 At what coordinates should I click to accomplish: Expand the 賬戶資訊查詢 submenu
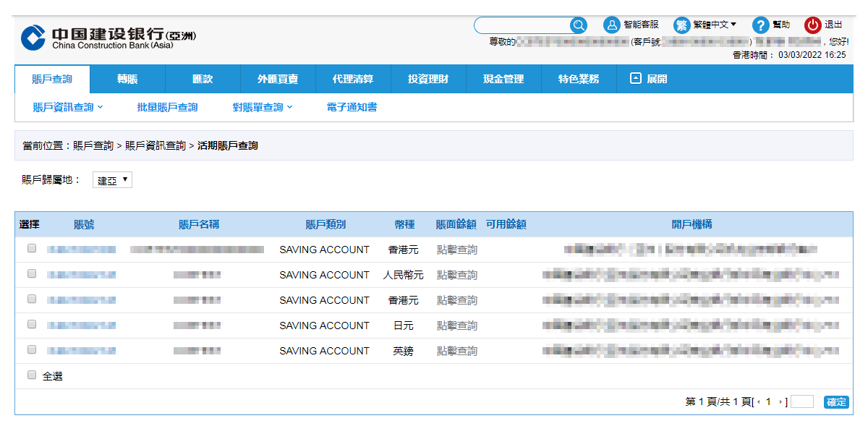tap(68, 107)
